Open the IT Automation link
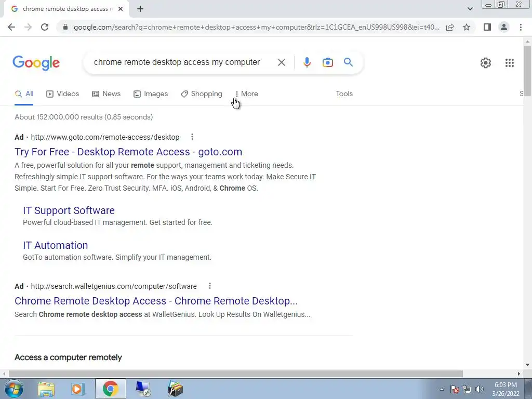 [x=55, y=245]
